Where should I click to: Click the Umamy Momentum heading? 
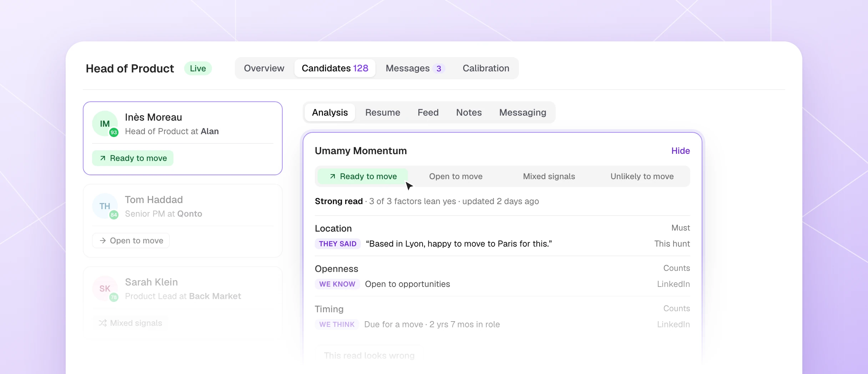pyautogui.click(x=361, y=151)
